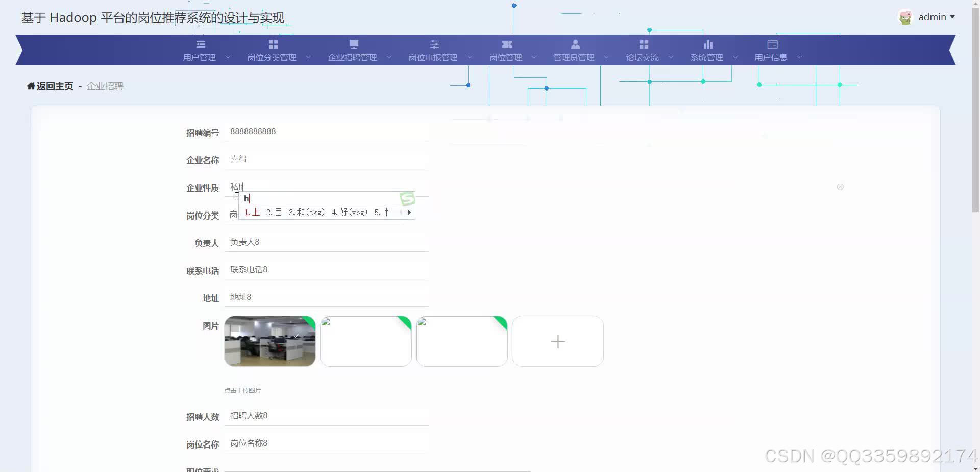
Task: Open the admin account dropdown arrow
Action: pos(952,17)
